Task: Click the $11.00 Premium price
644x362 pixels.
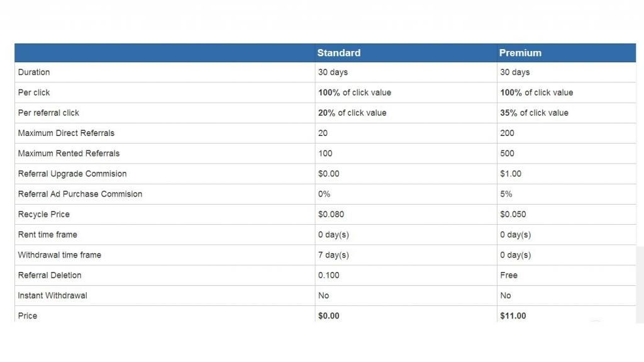Action: pos(513,315)
